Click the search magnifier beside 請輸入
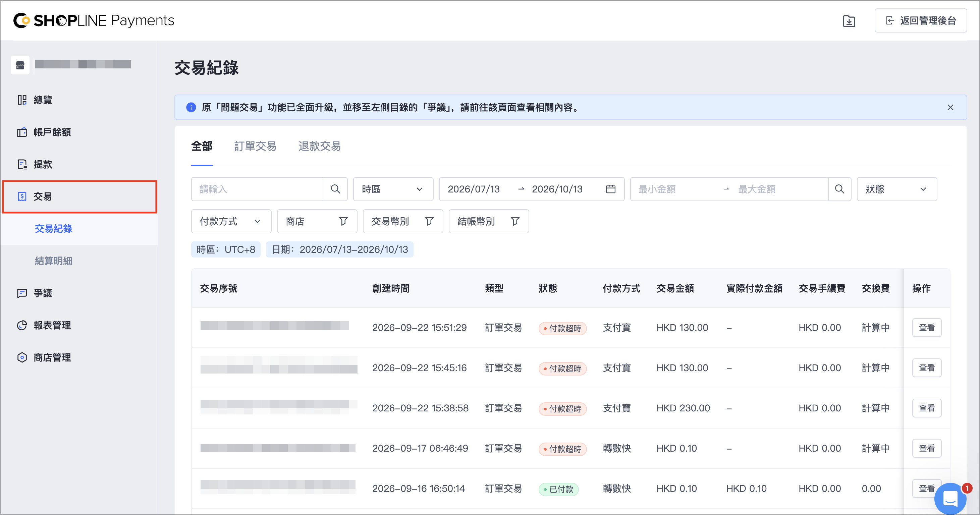The image size is (980, 515). [335, 189]
